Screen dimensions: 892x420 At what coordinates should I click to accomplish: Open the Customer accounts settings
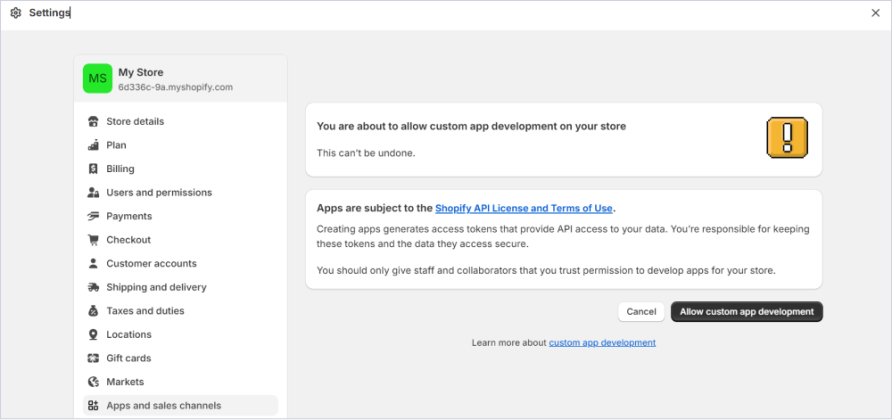pyautogui.click(x=151, y=264)
